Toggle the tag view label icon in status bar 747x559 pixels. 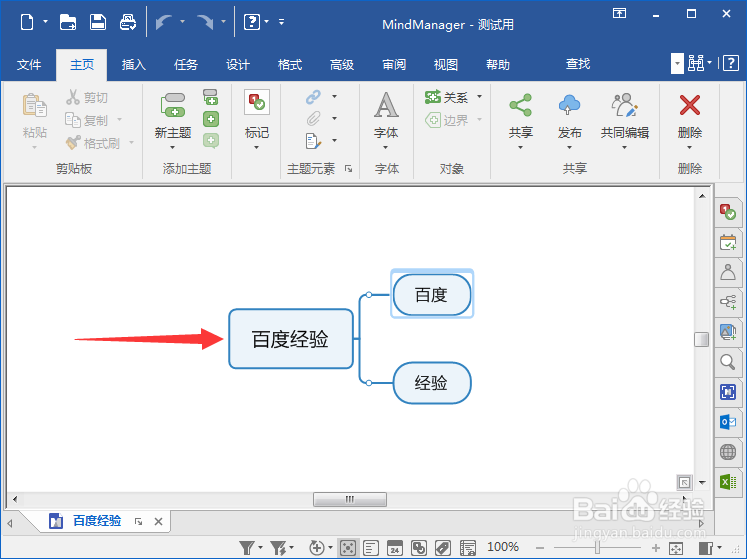coord(443,548)
